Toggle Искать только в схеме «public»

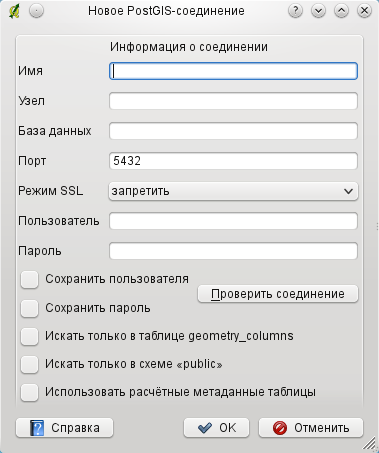click(29, 364)
